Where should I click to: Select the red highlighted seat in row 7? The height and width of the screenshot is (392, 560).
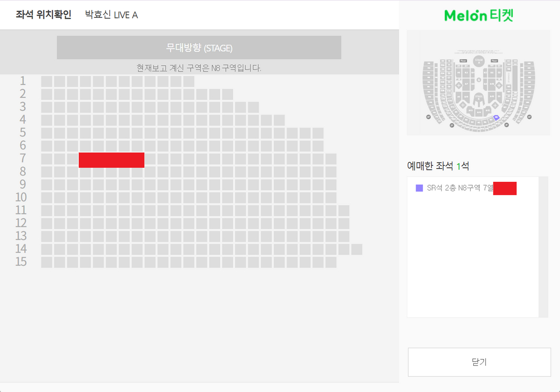(111, 160)
